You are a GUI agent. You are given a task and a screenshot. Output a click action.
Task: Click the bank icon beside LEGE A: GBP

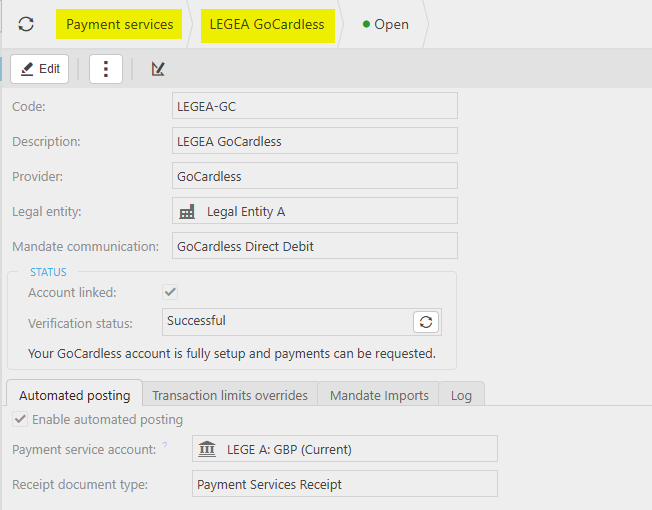coord(208,450)
